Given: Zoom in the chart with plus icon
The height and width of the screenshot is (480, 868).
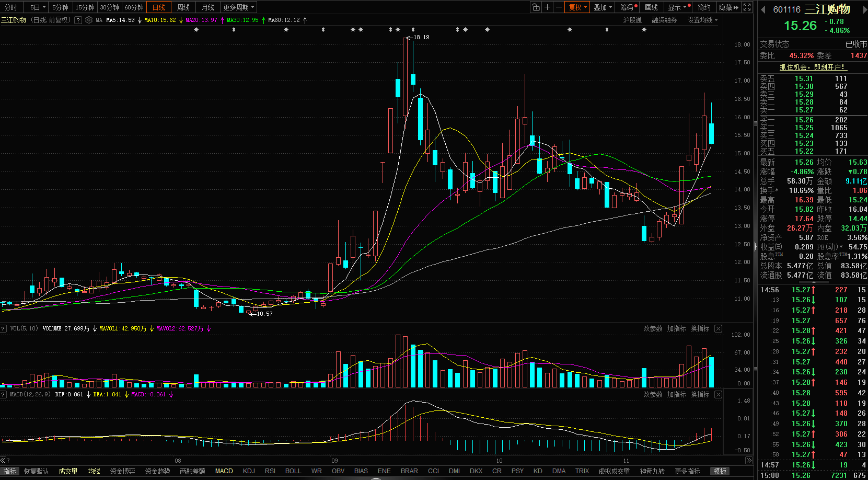Looking at the screenshot, I should point(547,7).
